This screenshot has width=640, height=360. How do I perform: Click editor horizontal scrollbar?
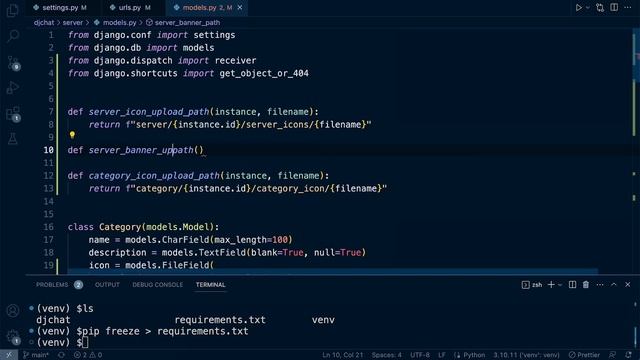tap(333, 271)
